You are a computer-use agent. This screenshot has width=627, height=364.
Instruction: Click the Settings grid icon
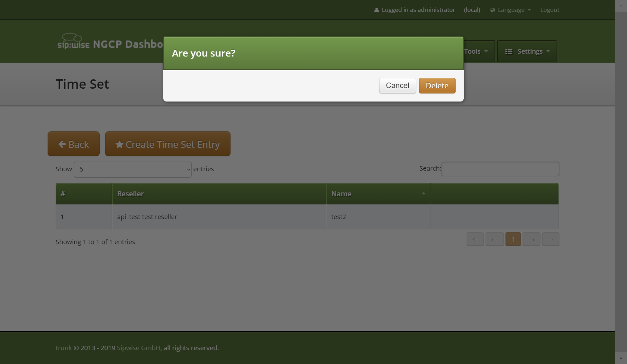509,51
